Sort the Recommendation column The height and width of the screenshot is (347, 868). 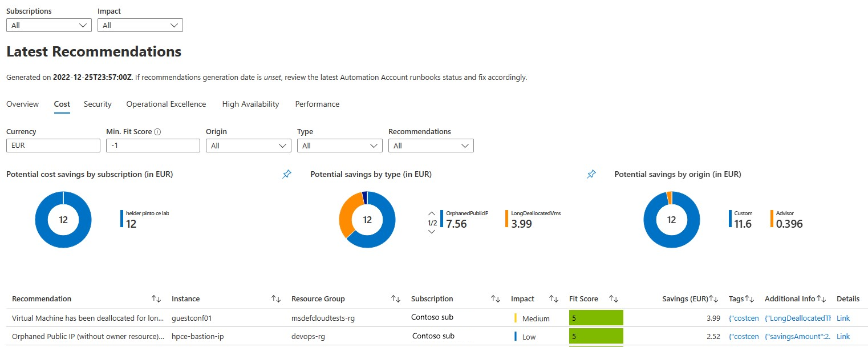156,298
